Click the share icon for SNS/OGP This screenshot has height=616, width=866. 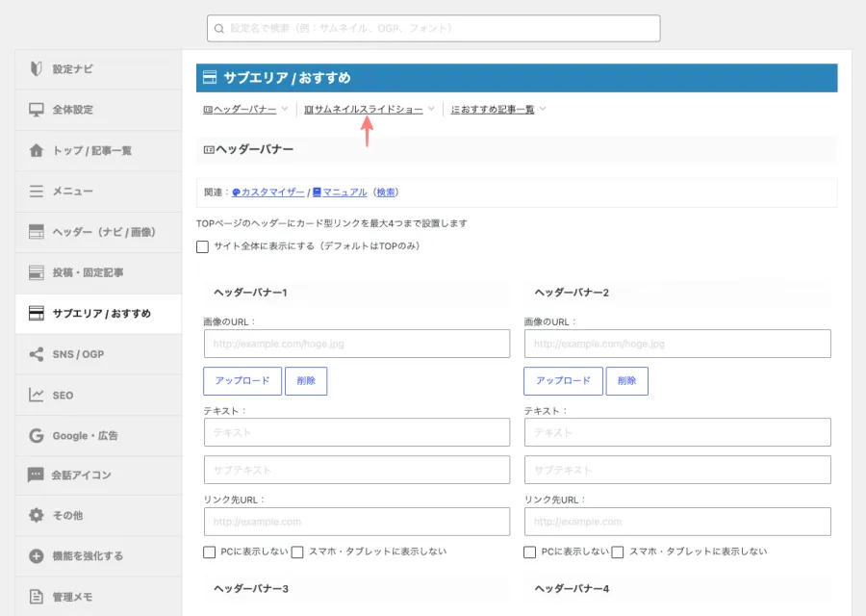(36, 354)
